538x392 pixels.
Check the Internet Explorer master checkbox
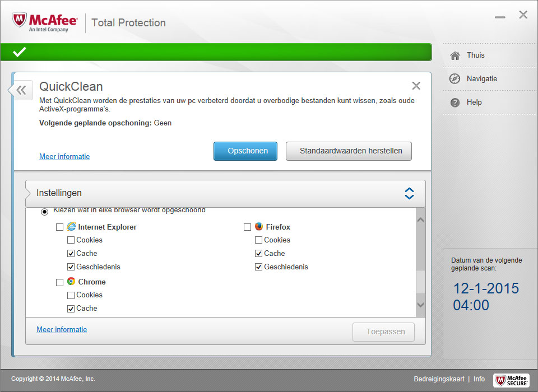coord(60,227)
